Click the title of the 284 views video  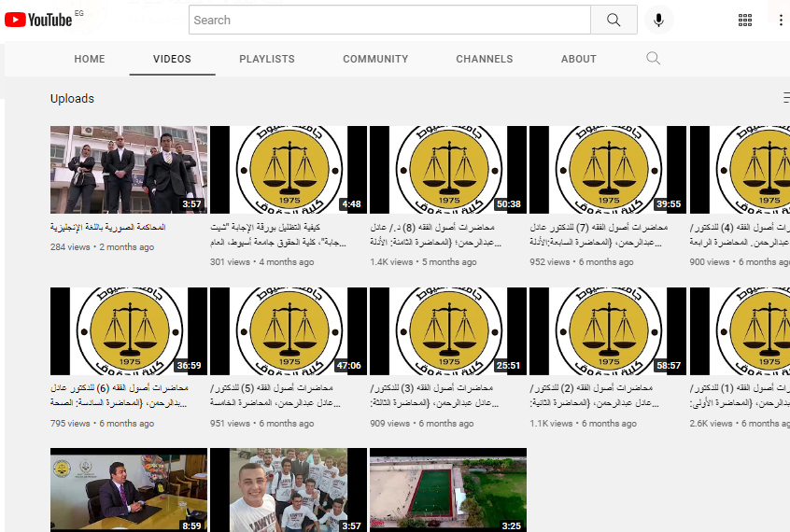click(109, 228)
